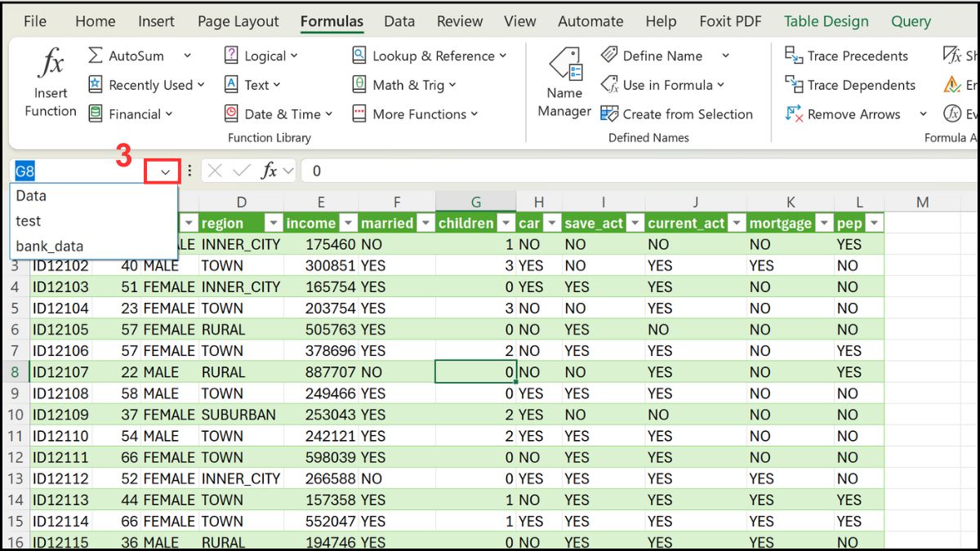Click Trace Precedents
980x551 pixels.
click(x=849, y=56)
